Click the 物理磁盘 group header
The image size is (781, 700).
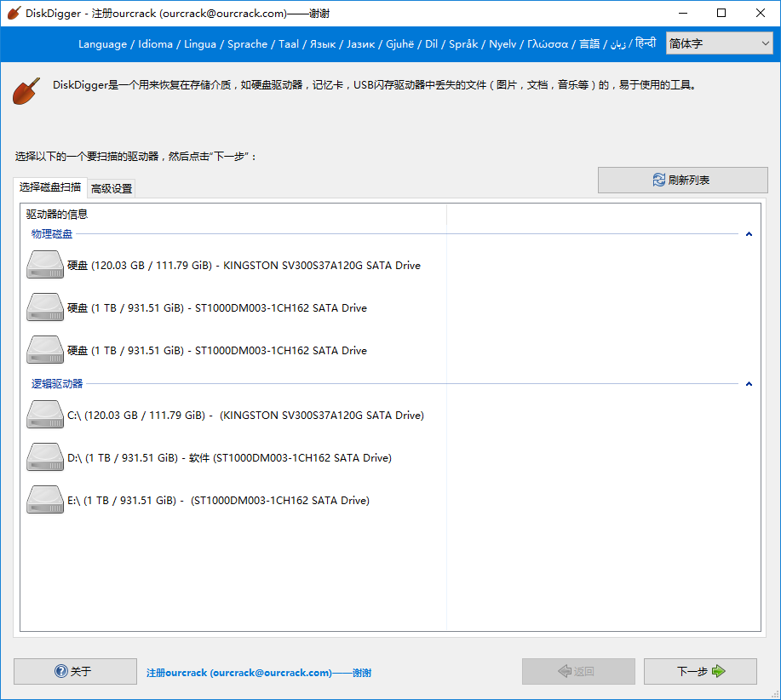(x=52, y=234)
